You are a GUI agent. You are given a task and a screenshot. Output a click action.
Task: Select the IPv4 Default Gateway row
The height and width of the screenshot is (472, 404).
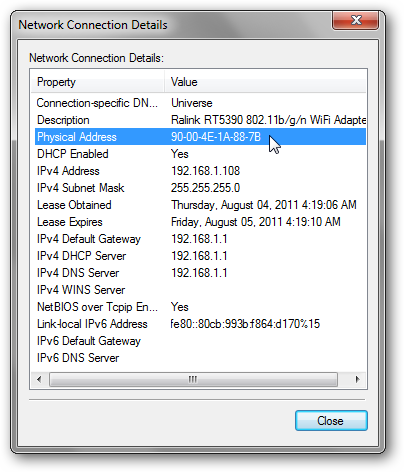click(x=200, y=239)
